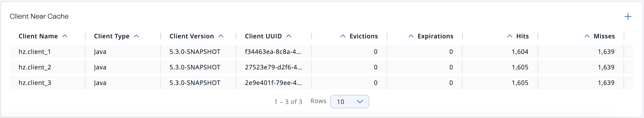This screenshot has width=644, height=118.
Task: Click sort arrow next to Client Type
Action: point(136,36)
